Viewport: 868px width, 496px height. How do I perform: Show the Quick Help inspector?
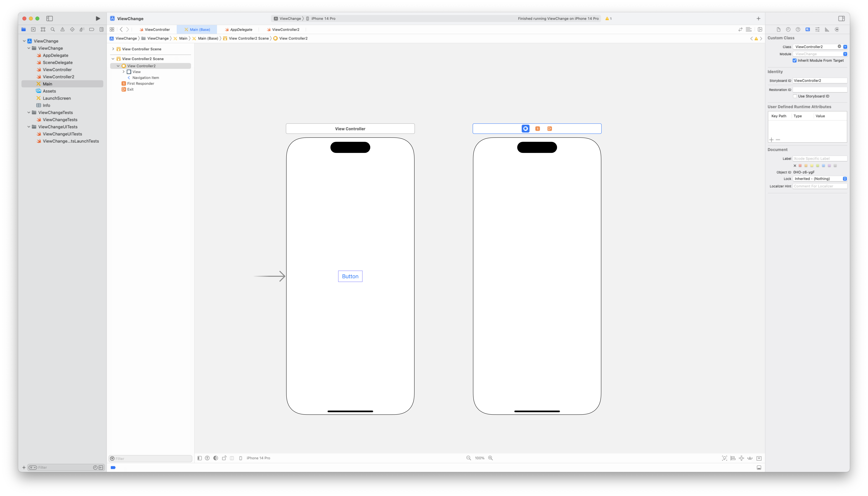tap(798, 29)
